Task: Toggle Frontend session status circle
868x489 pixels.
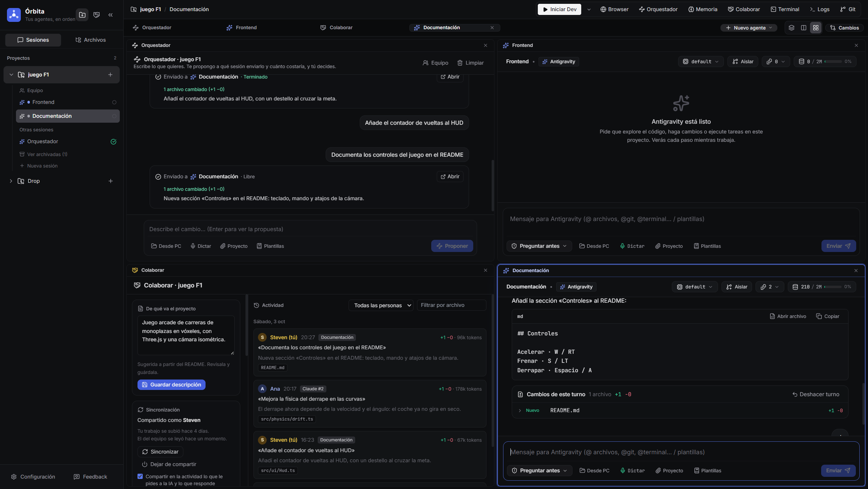Action: [114, 102]
